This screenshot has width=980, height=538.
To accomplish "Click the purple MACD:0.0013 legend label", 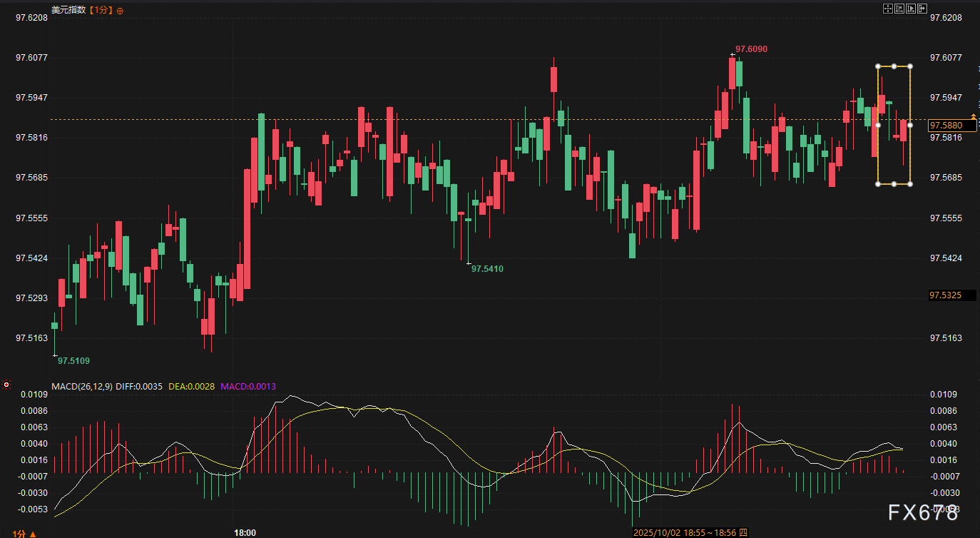I will click(x=248, y=386).
